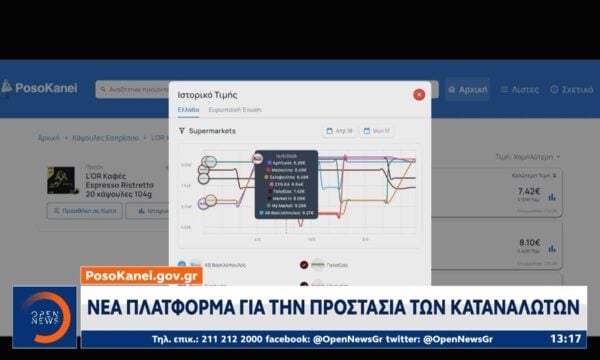Open the Σχετικό nav item
This screenshot has height=360, width=600.
572,90
